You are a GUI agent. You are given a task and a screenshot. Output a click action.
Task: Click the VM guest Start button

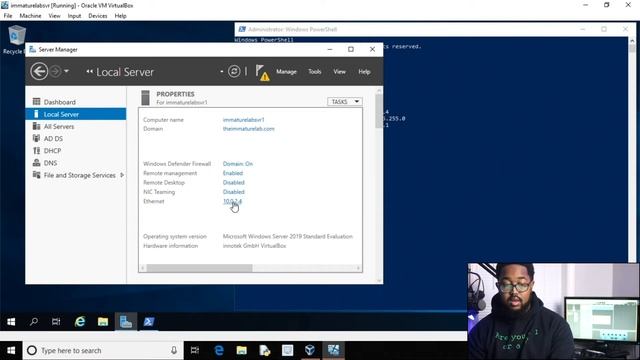(x=11, y=322)
